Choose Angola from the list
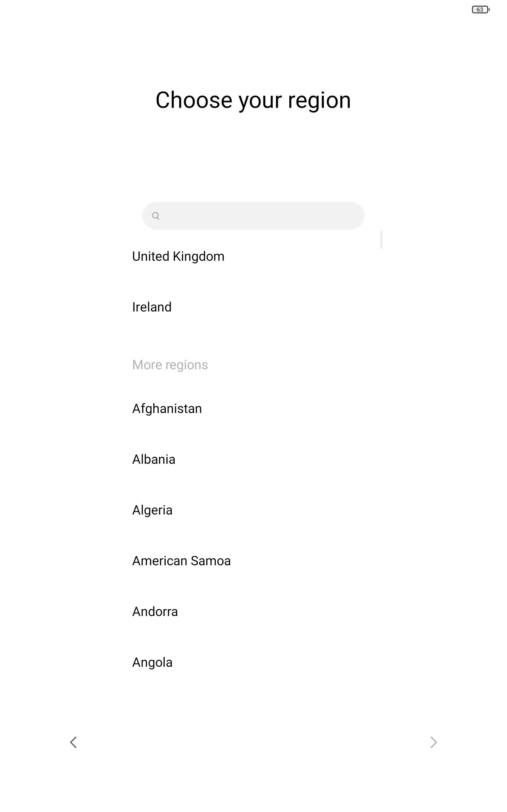 152,662
